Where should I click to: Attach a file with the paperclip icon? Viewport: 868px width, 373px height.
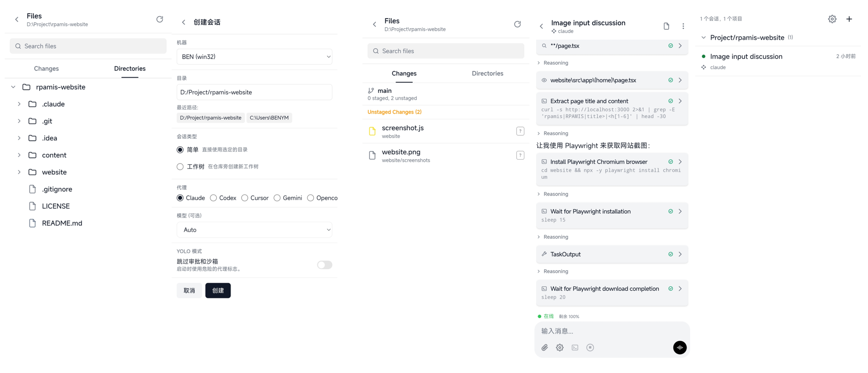coord(545,348)
